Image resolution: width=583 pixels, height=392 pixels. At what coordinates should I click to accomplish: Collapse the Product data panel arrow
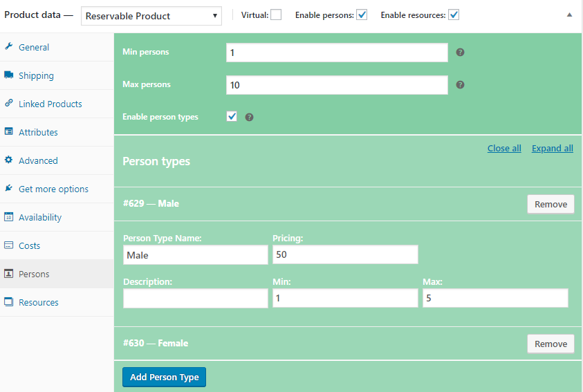point(569,15)
